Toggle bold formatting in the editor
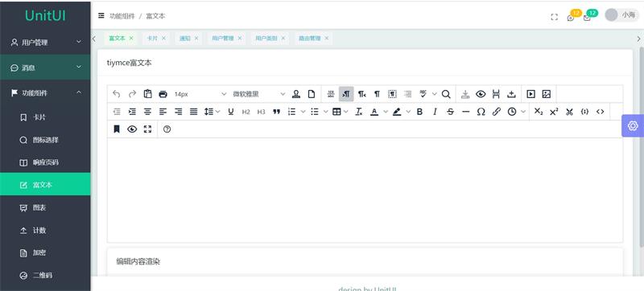 pyautogui.click(x=419, y=112)
